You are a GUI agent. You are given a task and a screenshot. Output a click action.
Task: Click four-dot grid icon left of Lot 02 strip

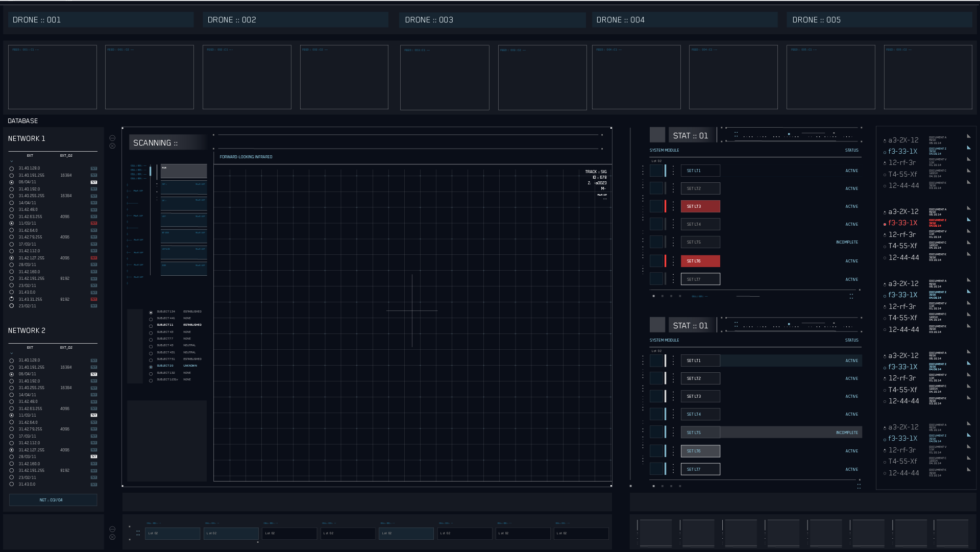[138, 533]
